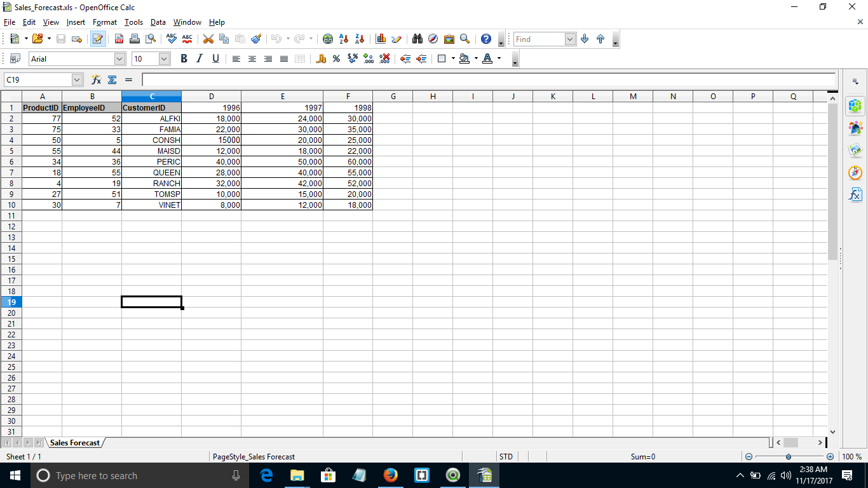Align cell contents right
868x488 pixels.
tap(268, 59)
